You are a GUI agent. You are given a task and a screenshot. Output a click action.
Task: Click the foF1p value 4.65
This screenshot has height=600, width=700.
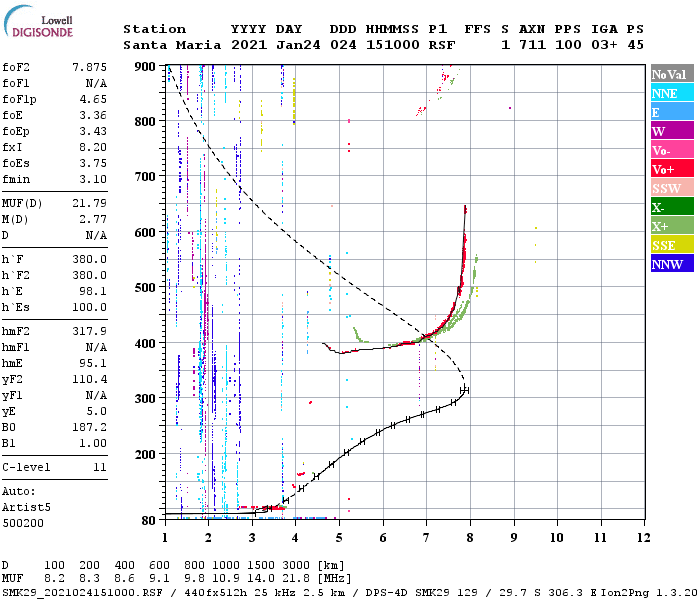click(x=93, y=99)
